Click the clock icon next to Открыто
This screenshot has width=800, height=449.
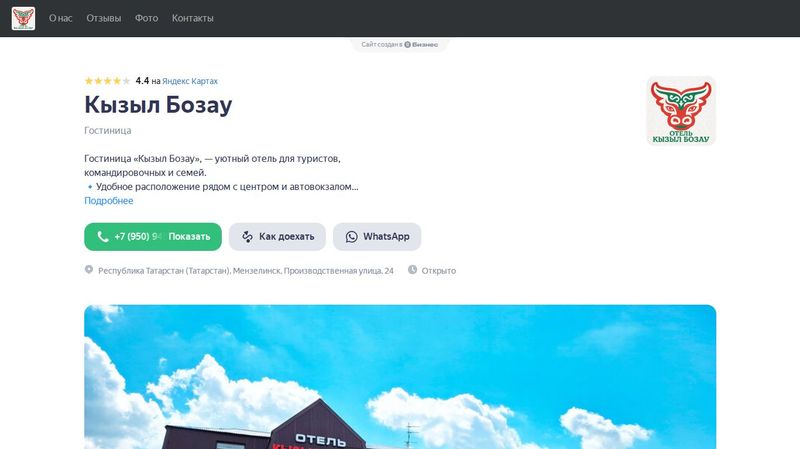412,269
